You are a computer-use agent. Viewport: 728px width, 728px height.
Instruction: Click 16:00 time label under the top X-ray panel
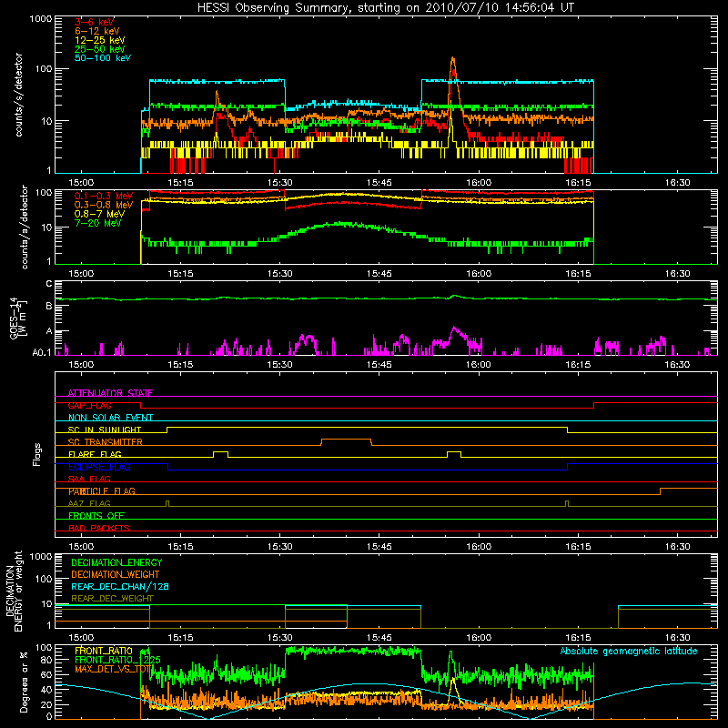[x=479, y=183]
